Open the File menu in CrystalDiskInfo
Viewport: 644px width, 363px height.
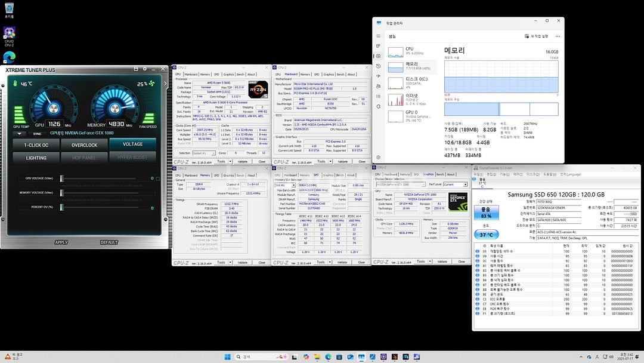478,174
